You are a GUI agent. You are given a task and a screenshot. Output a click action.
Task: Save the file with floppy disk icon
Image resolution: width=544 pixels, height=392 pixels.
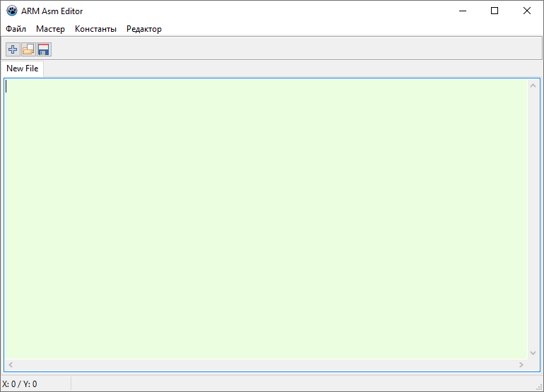44,49
